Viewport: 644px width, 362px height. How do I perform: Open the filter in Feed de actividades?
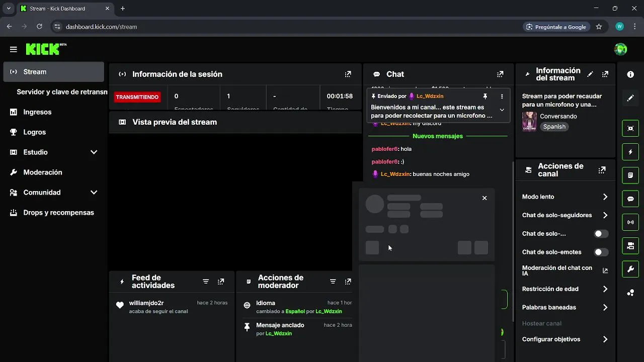click(206, 282)
